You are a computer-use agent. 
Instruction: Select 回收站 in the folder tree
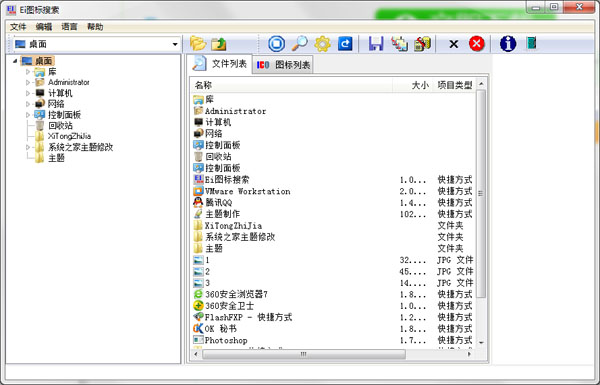[x=60, y=126]
